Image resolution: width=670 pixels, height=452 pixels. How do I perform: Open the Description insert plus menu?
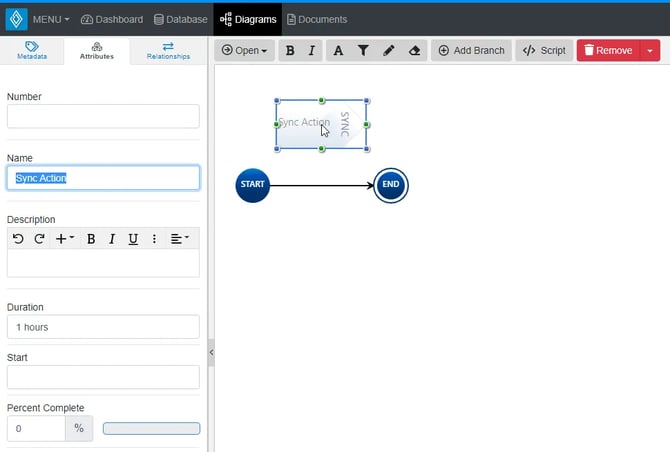[65, 238]
